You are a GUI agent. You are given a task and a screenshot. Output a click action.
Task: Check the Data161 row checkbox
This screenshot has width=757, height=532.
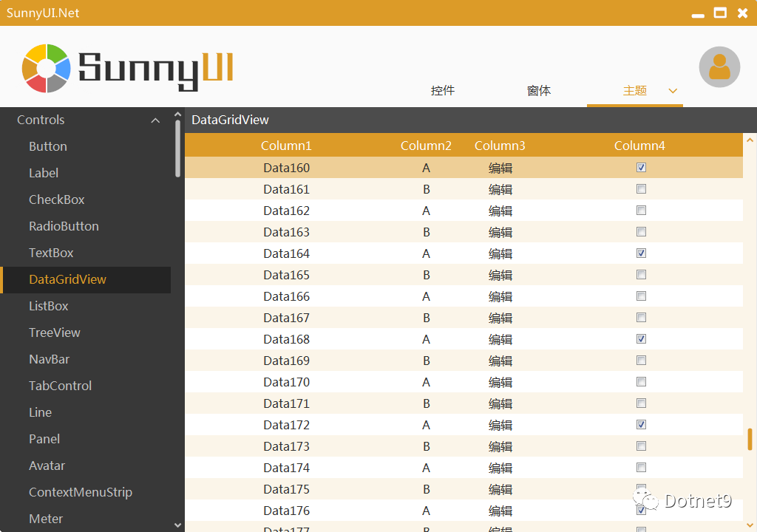coord(641,188)
